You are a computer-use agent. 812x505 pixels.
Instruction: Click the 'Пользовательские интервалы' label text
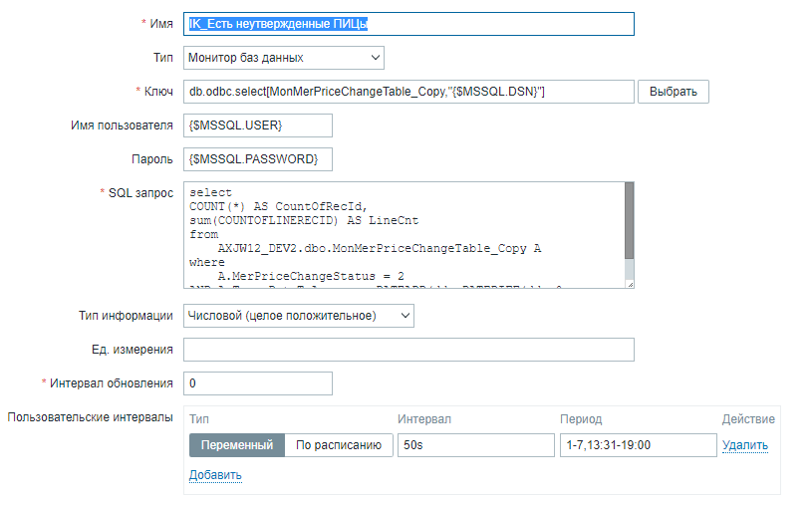tap(91, 415)
